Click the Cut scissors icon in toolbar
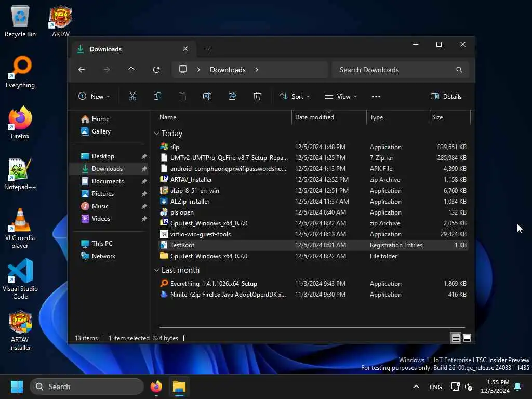 pyautogui.click(x=132, y=96)
